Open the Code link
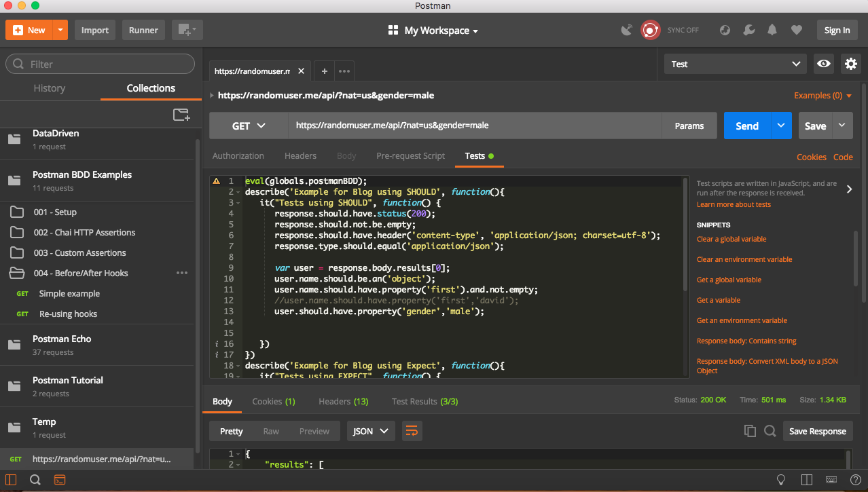The height and width of the screenshot is (492, 868). point(843,157)
